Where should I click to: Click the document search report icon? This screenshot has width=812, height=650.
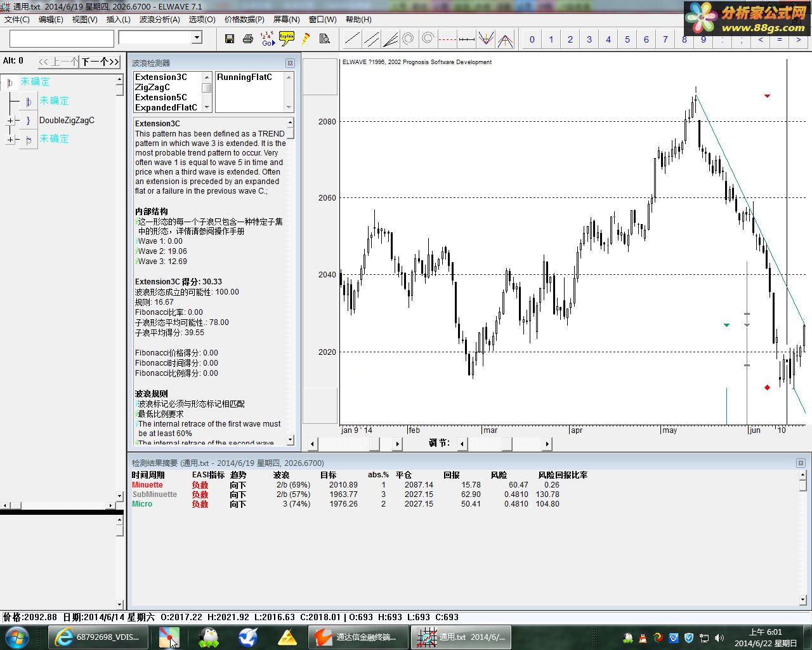(325, 39)
